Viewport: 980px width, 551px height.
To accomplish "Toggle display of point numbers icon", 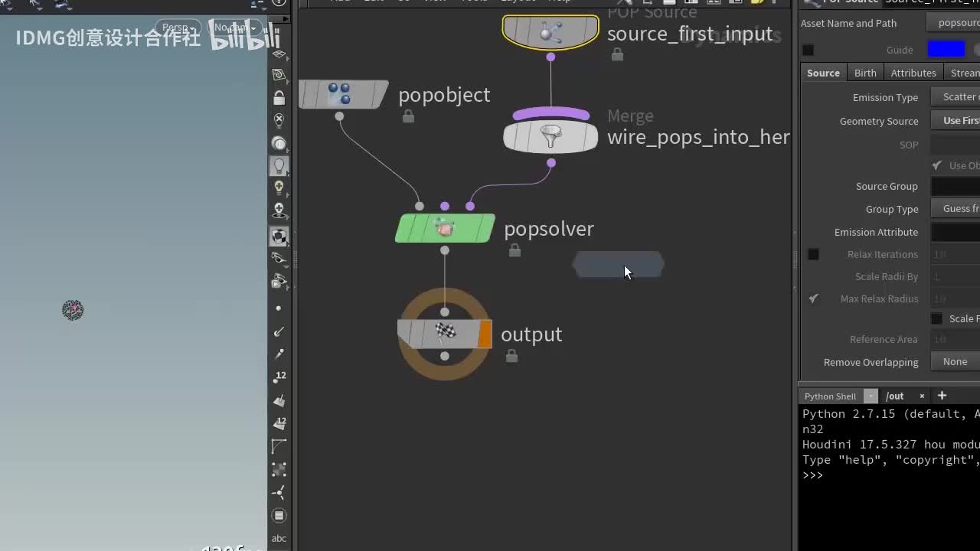I will tap(279, 377).
